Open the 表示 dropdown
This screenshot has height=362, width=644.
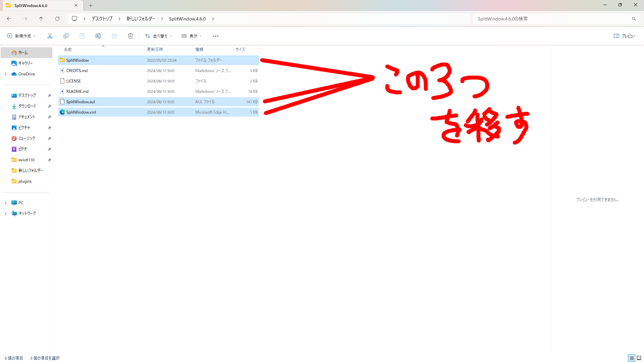click(191, 36)
